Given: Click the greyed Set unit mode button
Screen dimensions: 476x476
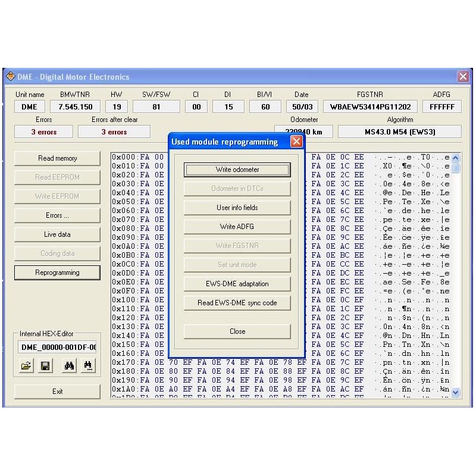Looking at the screenshot, I should coord(237,265).
